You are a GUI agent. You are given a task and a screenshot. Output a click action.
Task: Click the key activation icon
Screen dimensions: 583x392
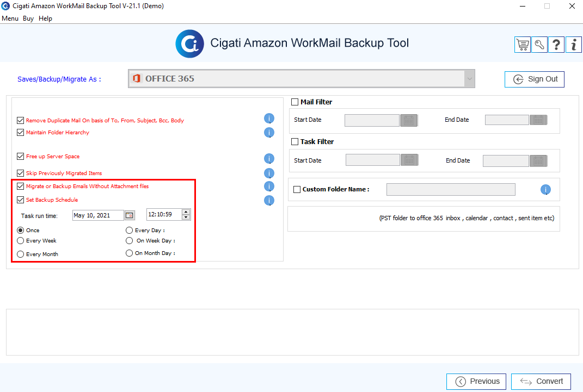tap(539, 45)
